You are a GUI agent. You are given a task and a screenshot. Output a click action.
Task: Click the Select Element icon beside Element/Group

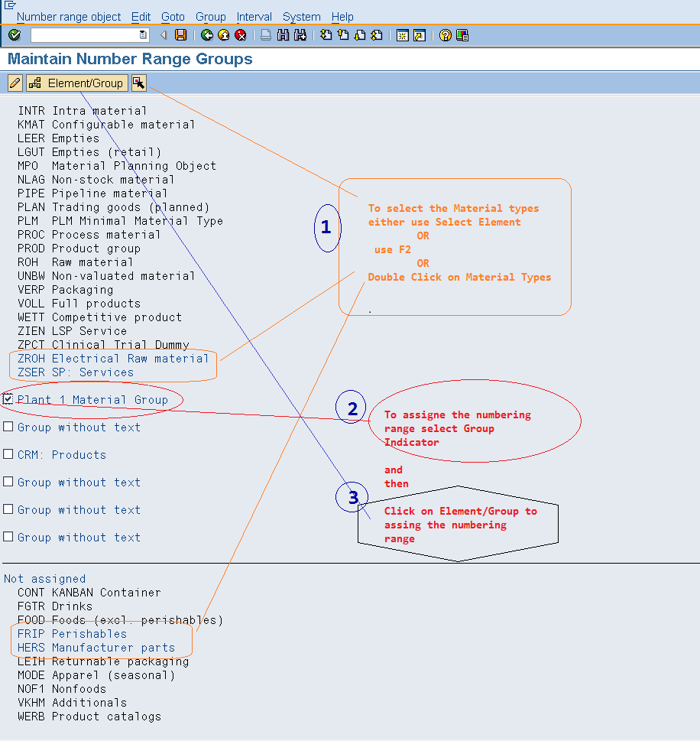tap(138, 83)
